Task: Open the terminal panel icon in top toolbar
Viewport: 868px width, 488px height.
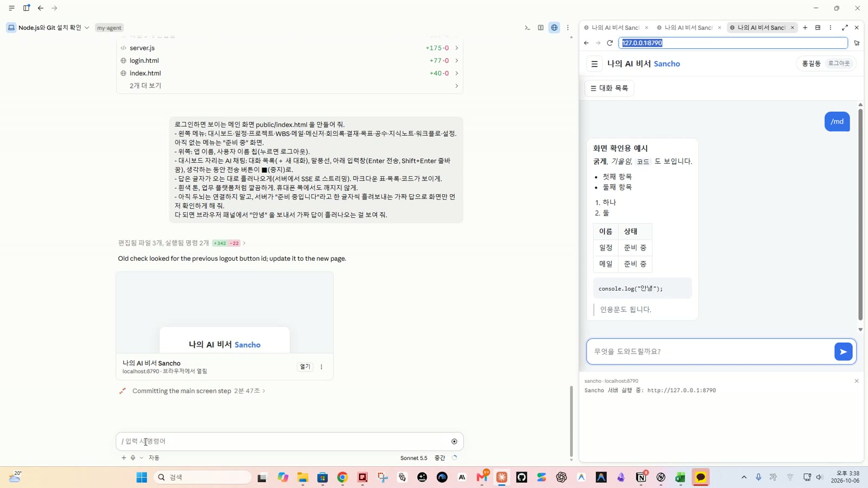Action: pyautogui.click(x=527, y=28)
